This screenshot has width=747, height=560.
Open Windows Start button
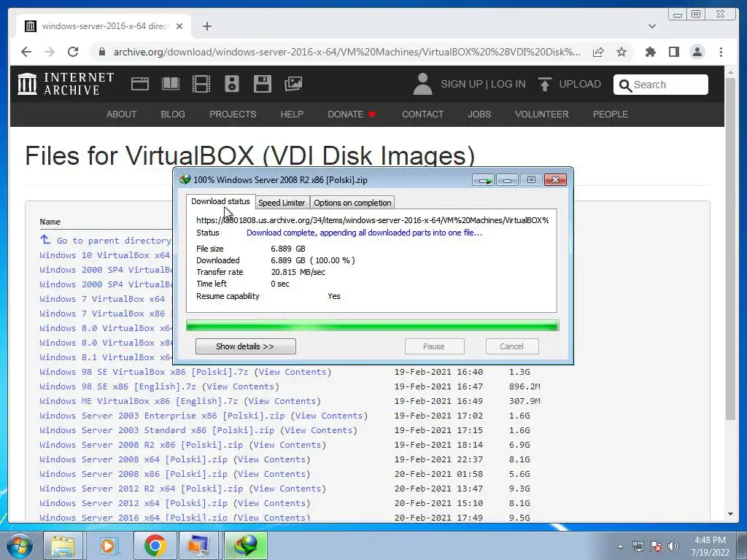(x=20, y=545)
